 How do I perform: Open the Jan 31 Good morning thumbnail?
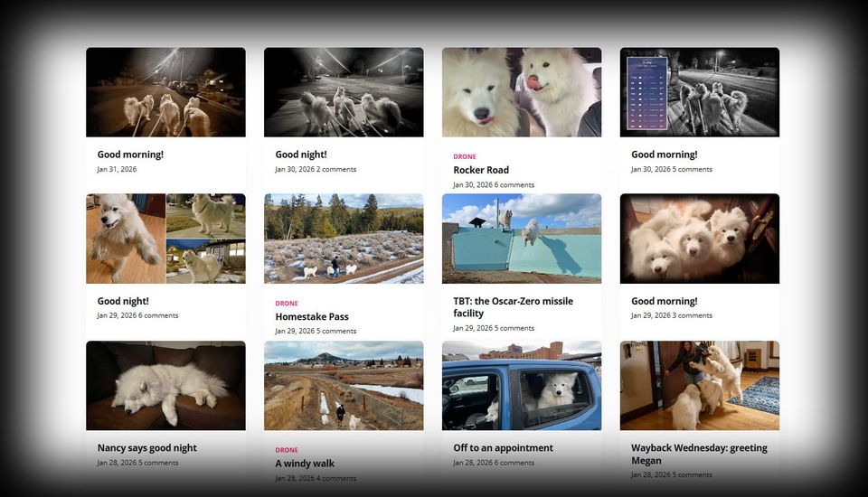(165, 92)
